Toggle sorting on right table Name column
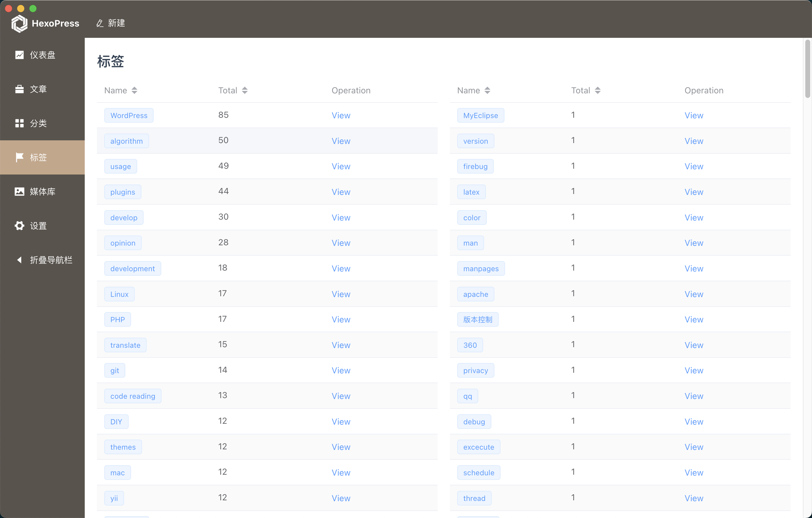This screenshot has width=812, height=518. click(487, 90)
